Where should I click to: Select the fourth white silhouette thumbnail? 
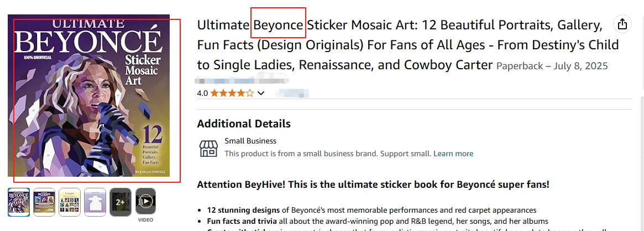click(95, 202)
